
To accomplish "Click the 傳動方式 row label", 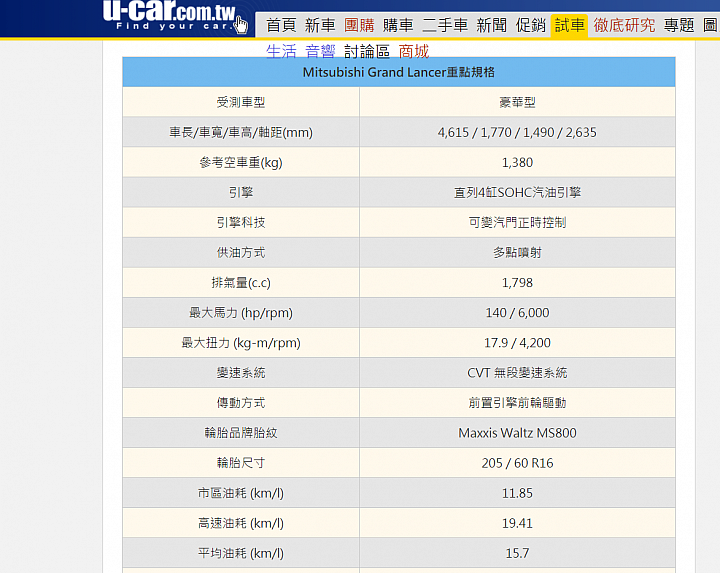I will click(241, 403).
